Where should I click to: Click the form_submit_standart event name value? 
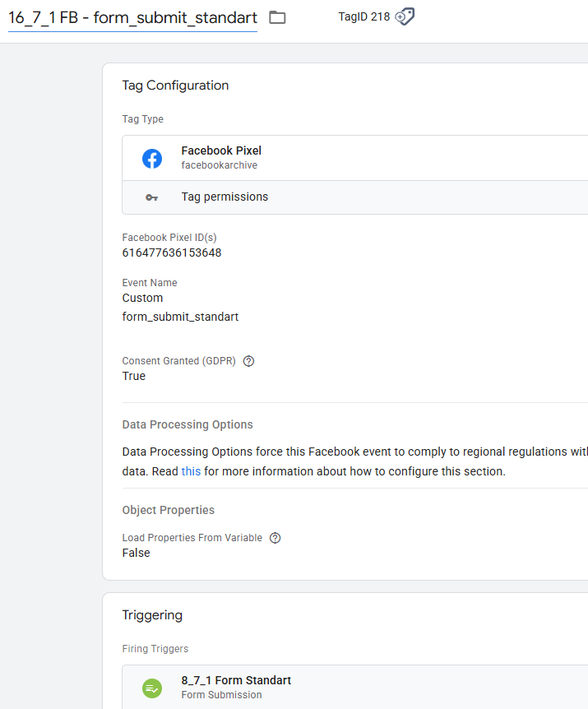[x=180, y=317]
